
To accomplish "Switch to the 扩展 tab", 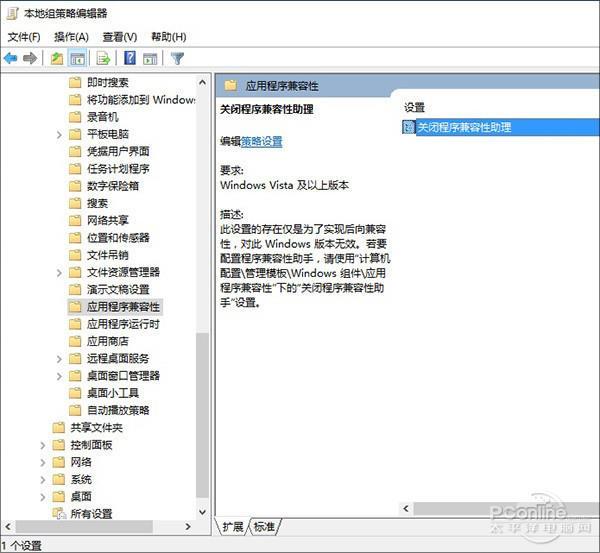I will [x=233, y=527].
